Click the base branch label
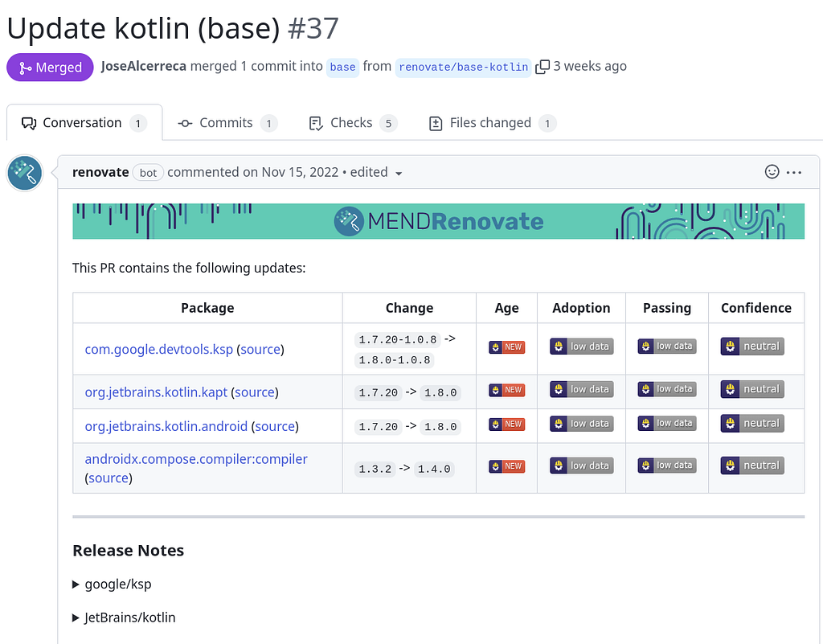823x644 pixels. 342,68
